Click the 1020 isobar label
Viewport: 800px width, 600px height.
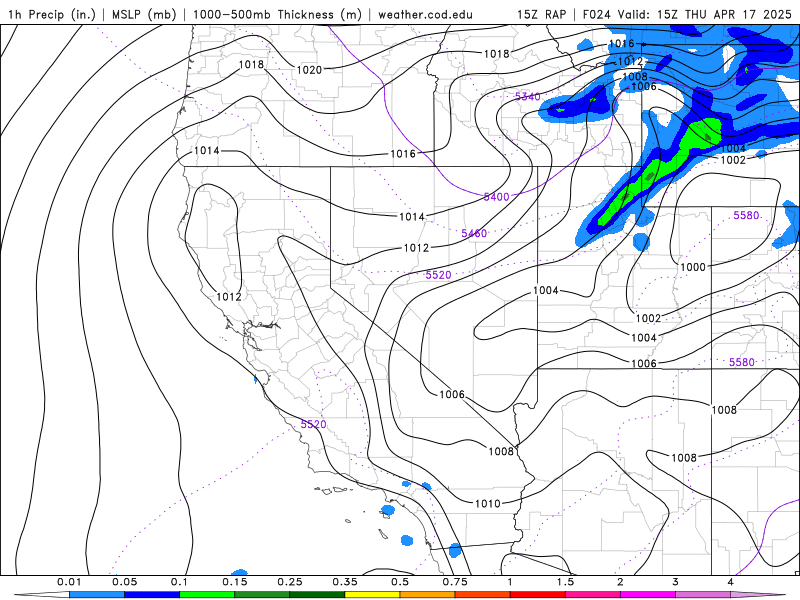[x=309, y=70]
